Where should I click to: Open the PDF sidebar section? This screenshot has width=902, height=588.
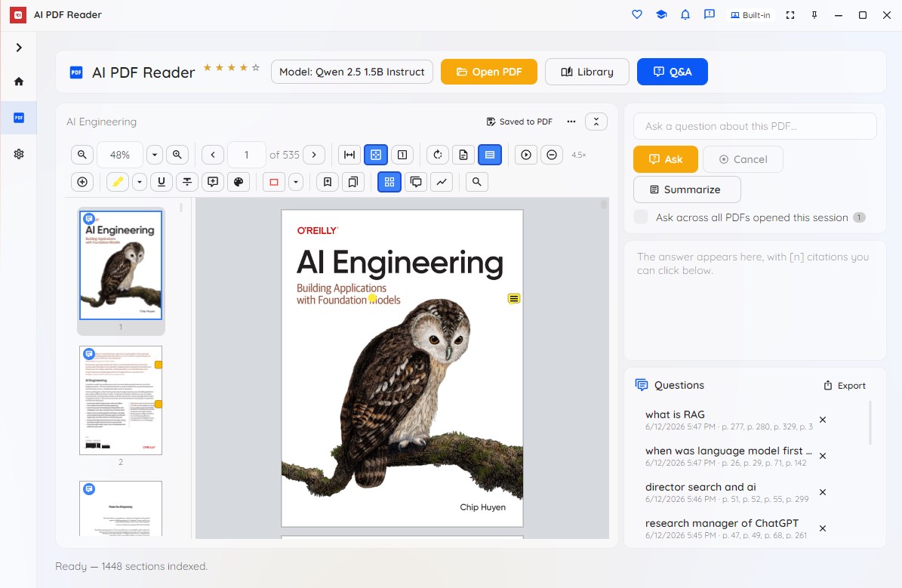tap(18, 117)
